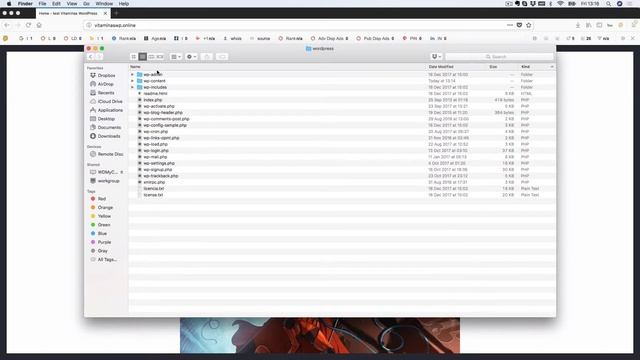The image size is (640, 360).
Task: Switch Finder to icon view
Action: (134, 57)
